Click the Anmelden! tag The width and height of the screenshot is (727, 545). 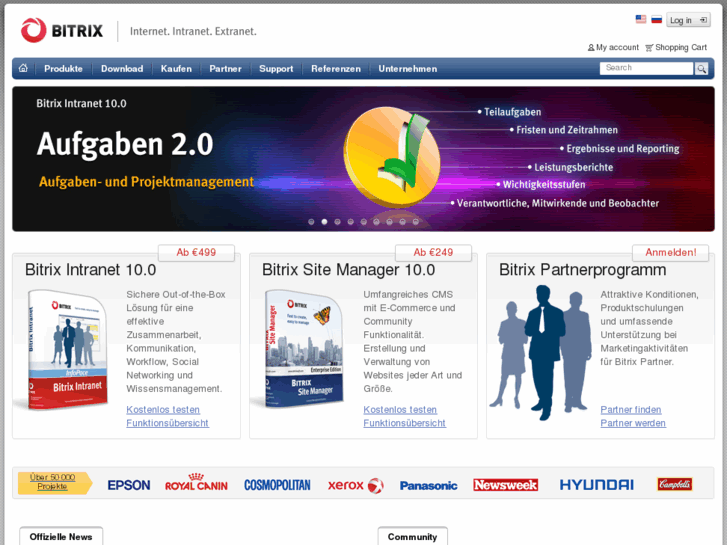point(670,252)
